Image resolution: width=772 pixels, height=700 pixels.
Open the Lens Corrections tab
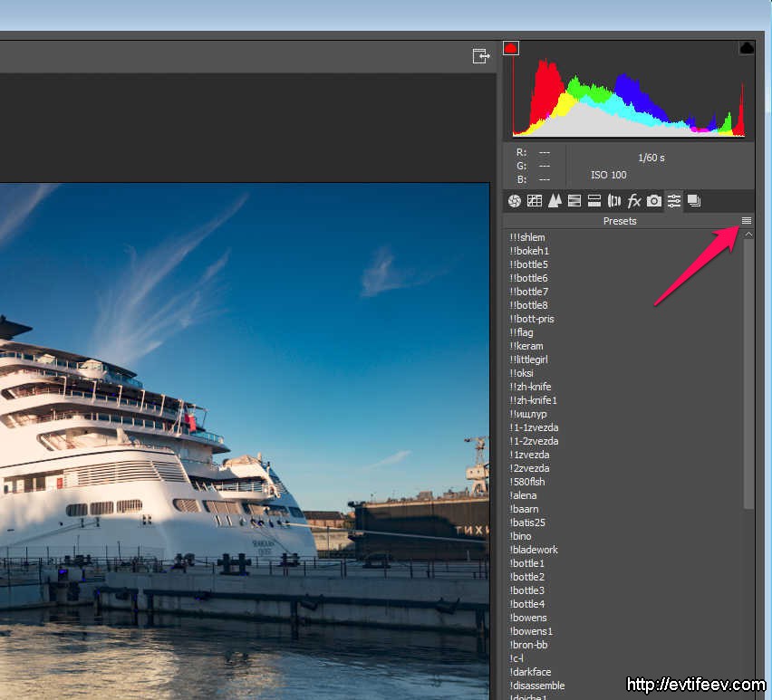click(x=614, y=201)
